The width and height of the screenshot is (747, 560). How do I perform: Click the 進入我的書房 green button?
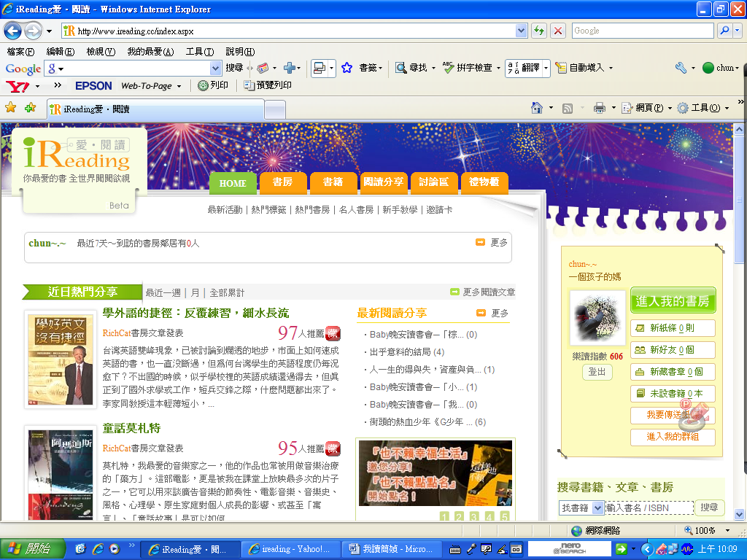673,300
